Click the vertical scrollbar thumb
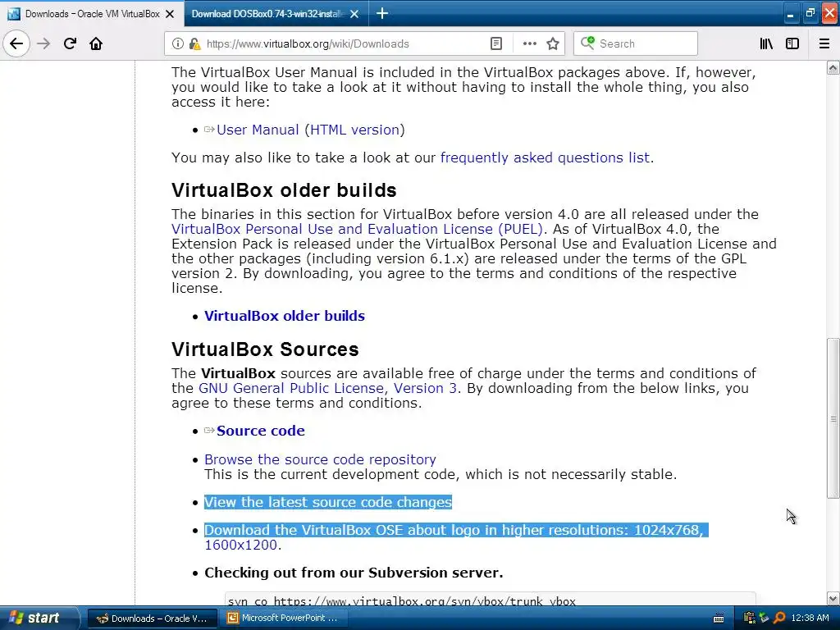 (833, 418)
